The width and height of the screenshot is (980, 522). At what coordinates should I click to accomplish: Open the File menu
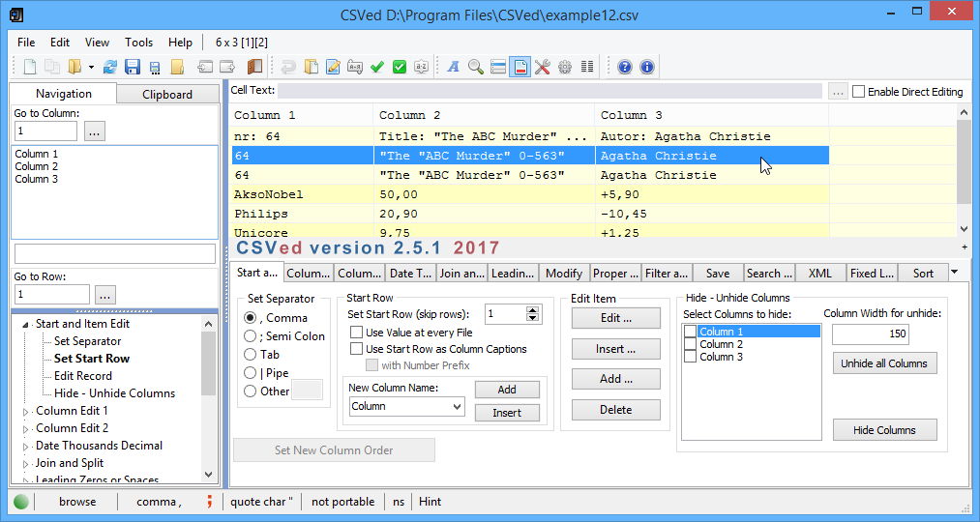pyautogui.click(x=26, y=43)
